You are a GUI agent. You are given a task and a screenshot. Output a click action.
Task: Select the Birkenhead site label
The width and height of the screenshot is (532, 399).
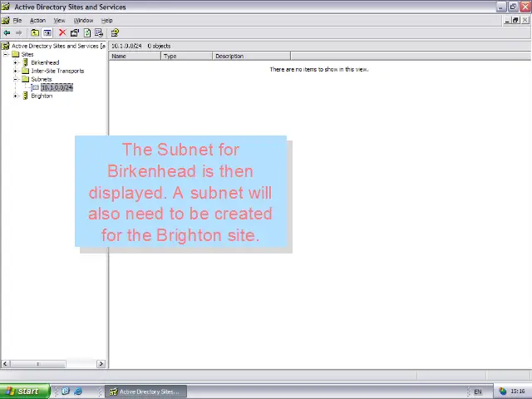[x=45, y=62]
